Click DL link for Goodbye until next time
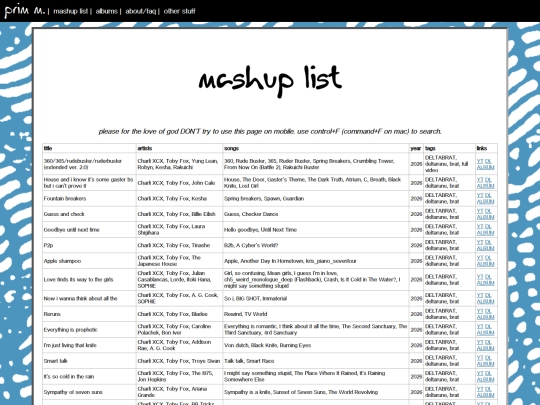 488,227
